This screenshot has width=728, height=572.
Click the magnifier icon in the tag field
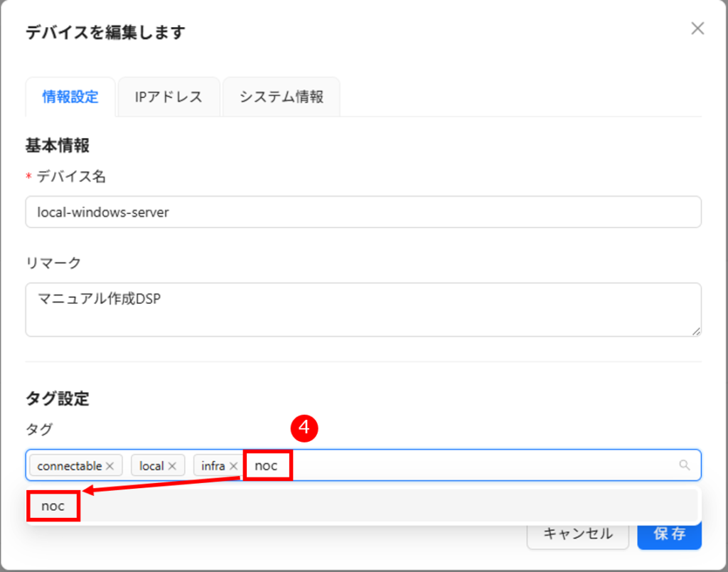click(685, 465)
